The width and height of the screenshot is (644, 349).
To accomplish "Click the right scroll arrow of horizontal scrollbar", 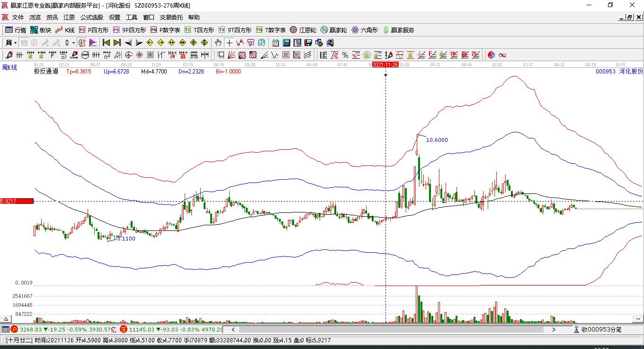I will coord(554,329).
